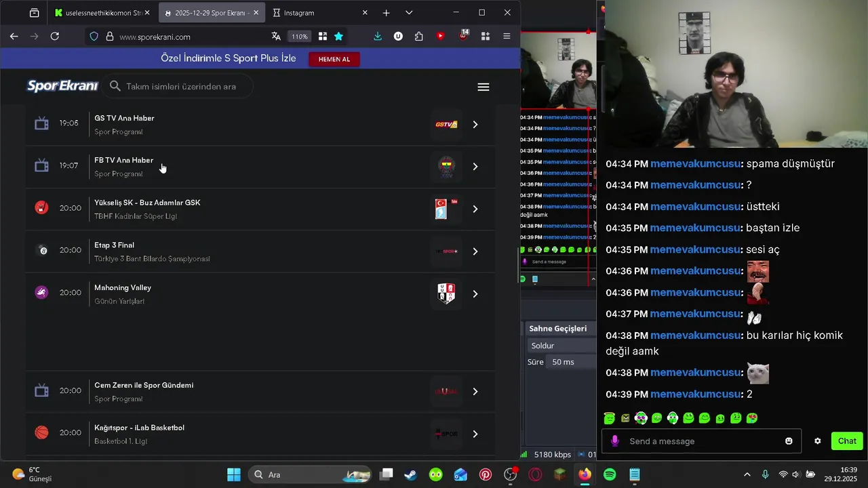Click the basketball icon beside Kağıtspor

click(41, 432)
